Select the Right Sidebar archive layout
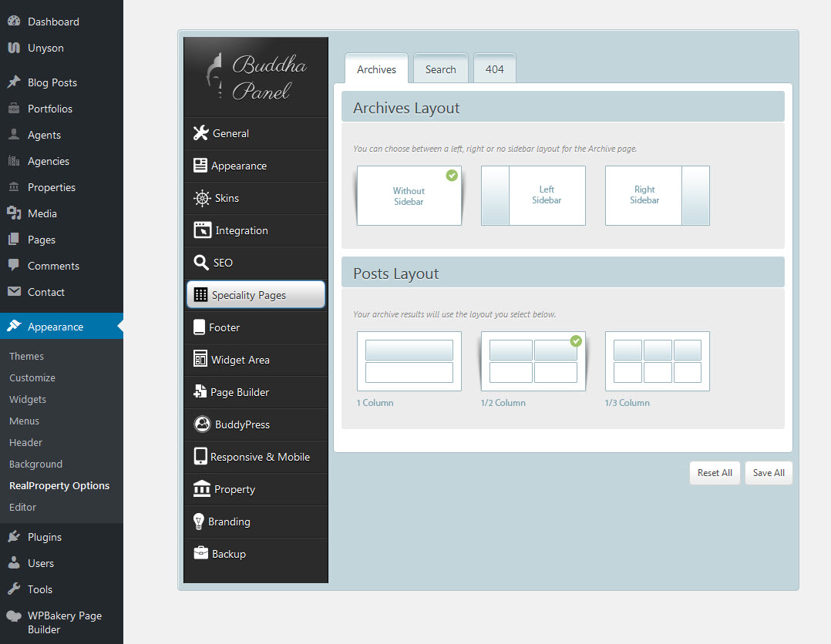 tap(657, 196)
